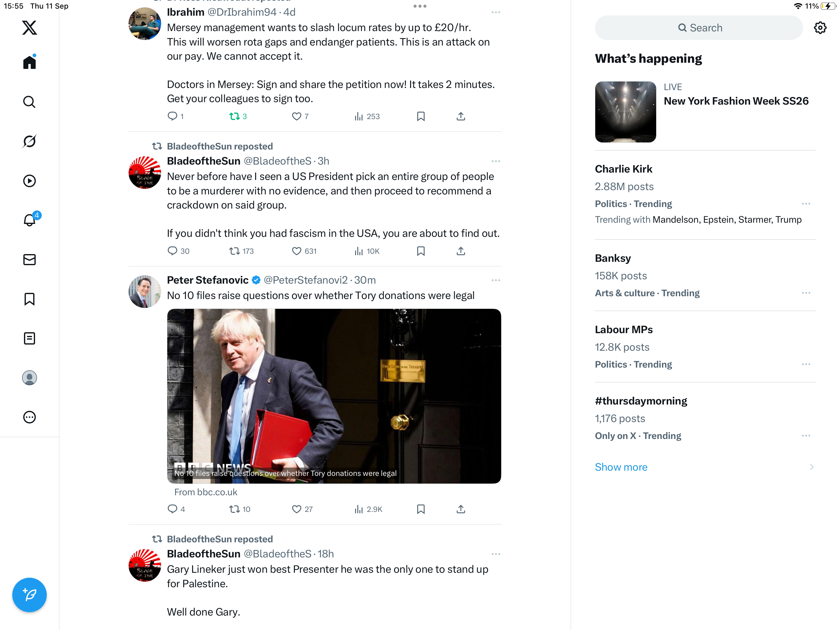Open Notifications bell with 4 badge
The image size is (840, 630).
pyautogui.click(x=29, y=220)
